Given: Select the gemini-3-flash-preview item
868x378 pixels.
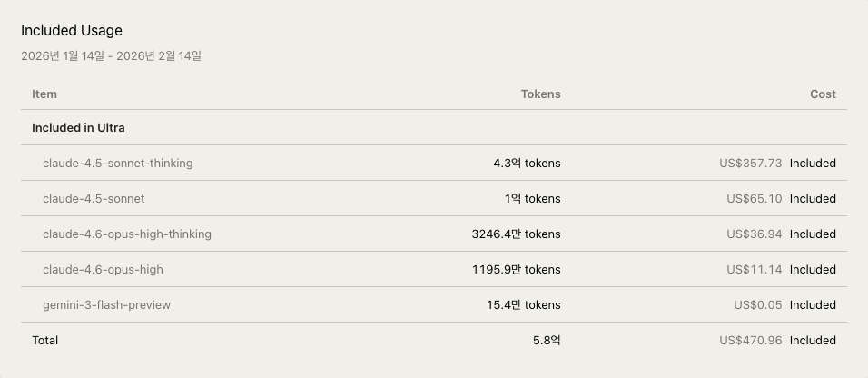Looking at the screenshot, I should (x=106, y=305).
